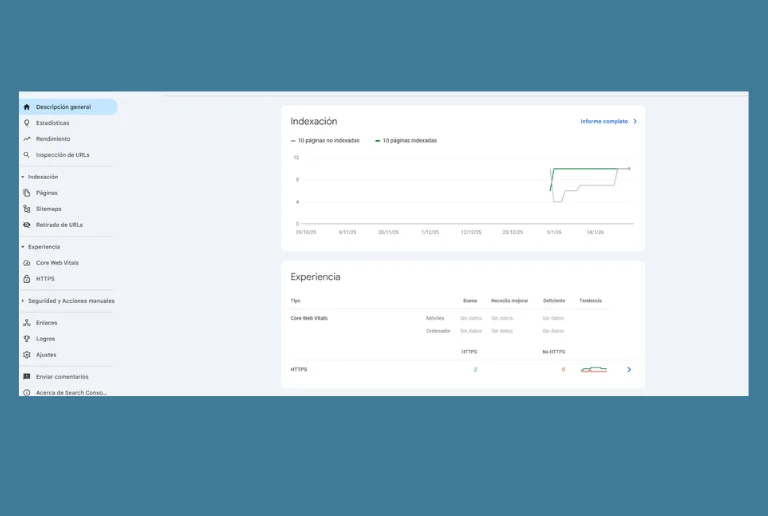Click the Inspección de URLs magnifier icon
Screen dimensions: 768x516
(x=27, y=155)
